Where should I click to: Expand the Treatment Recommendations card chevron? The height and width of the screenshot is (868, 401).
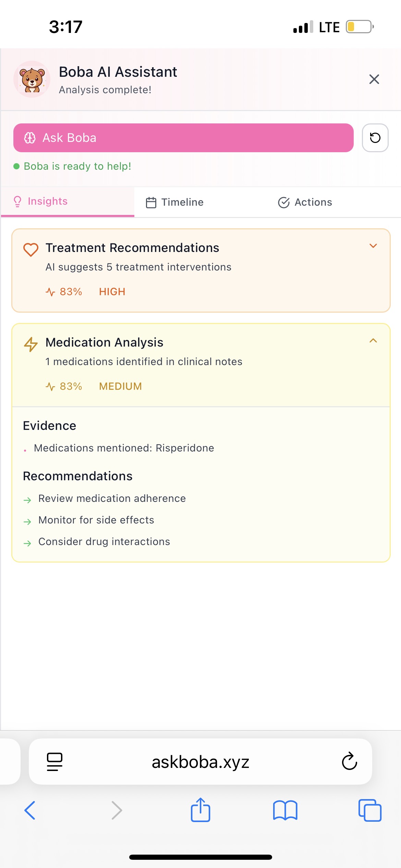[373, 246]
